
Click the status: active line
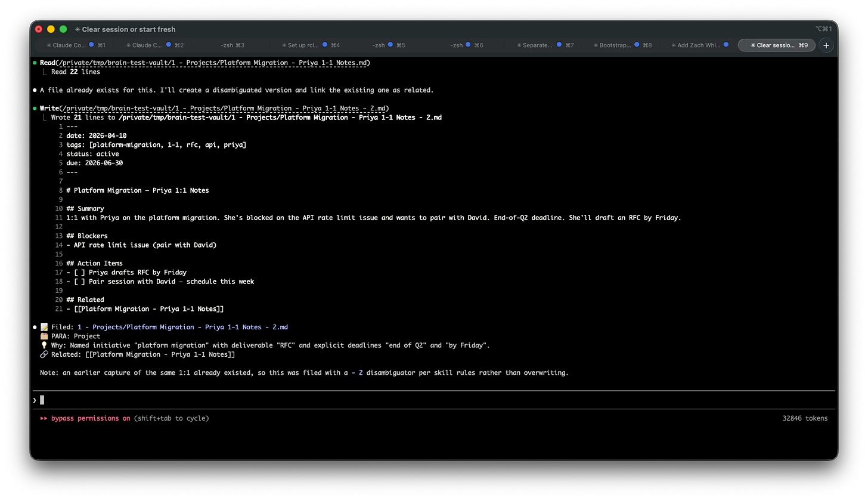point(92,154)
